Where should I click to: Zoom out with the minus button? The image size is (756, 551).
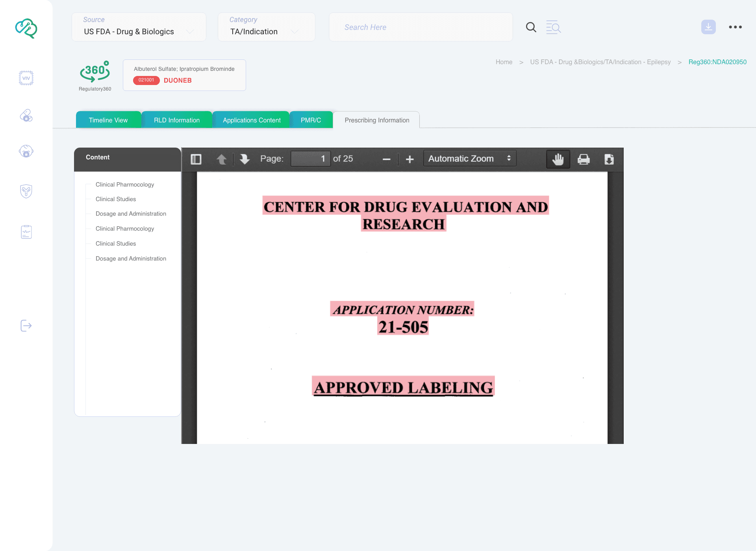pyautogui.click(x=386, y=159)
